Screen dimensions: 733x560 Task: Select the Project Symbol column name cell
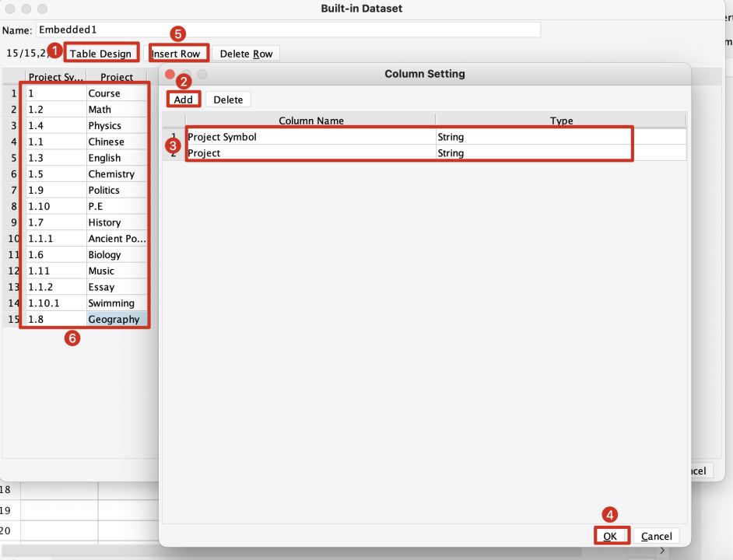[311, 136]
